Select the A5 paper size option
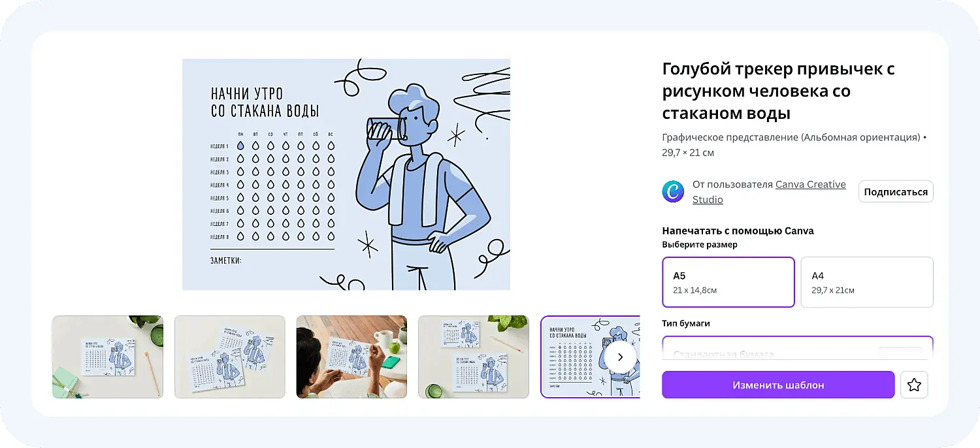 tap(728, 282)
